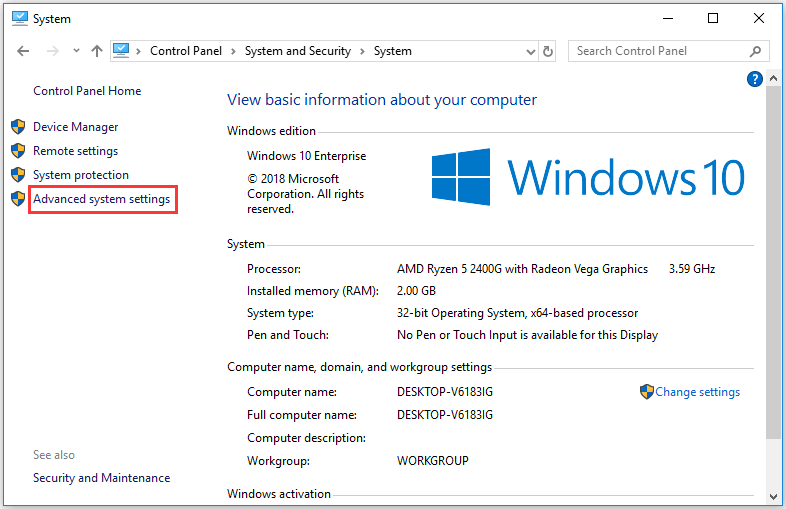Image resolution: width=786 pixels, height=509 pixels.
Task: Click shield icon beside Device Manager
Action: tap(18, 127)
